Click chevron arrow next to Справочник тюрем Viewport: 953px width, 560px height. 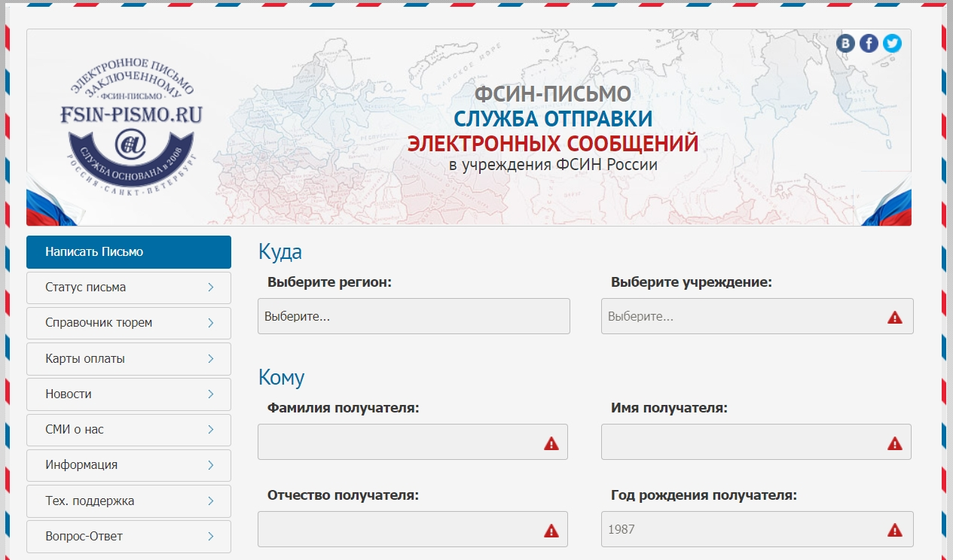tap(211, 323)
